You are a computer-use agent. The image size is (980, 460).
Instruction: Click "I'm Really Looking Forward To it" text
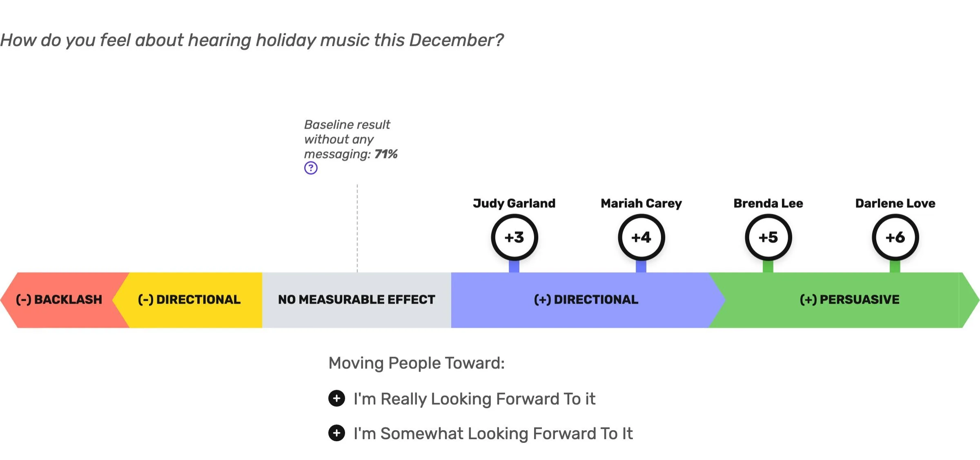pyautogui.click(x=474, y=399)
